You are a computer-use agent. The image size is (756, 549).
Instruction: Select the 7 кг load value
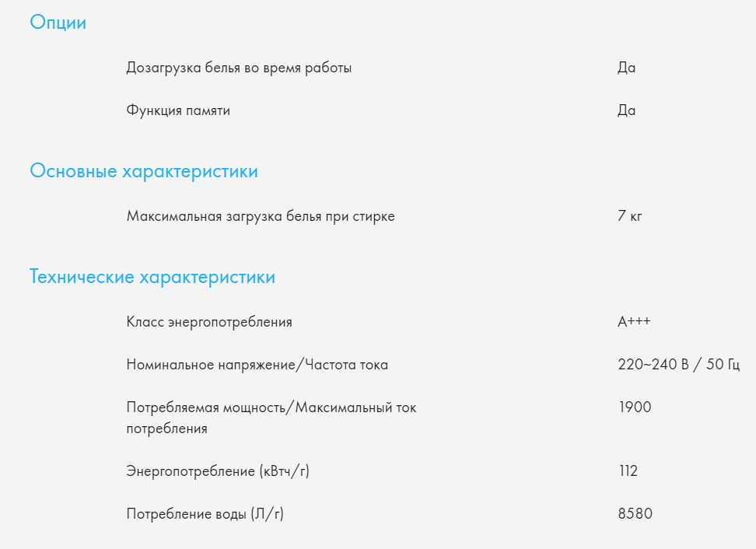[x=629, y=216]
